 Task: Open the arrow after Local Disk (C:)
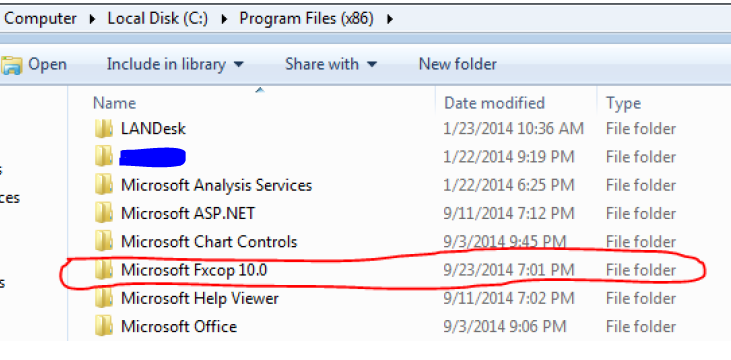pyautogui.click(x=224, y=19)
